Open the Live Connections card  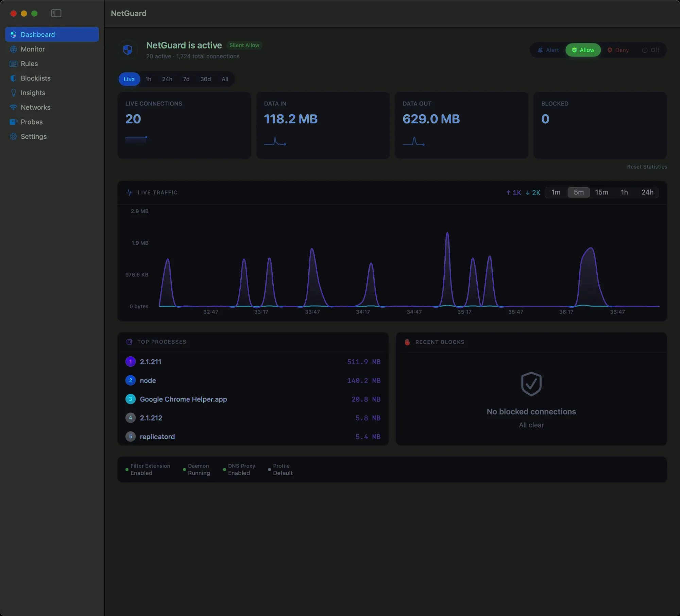pos(184,125)
